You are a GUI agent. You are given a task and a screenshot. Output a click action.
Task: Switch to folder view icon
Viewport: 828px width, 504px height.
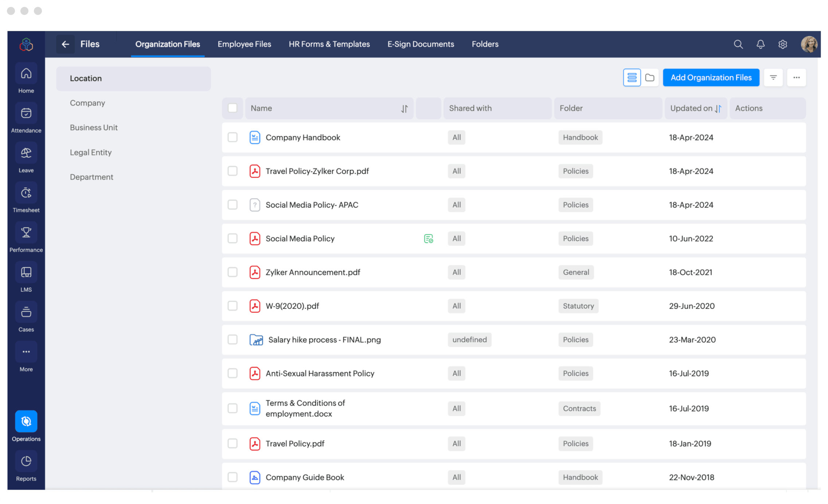[649, 78]
